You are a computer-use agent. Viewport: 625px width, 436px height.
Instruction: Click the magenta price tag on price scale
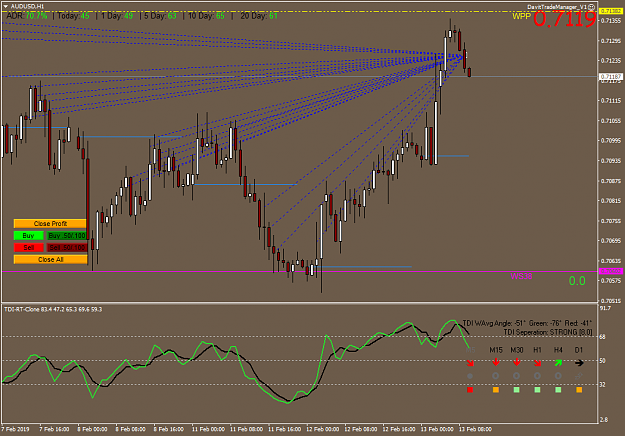(611, 271)
